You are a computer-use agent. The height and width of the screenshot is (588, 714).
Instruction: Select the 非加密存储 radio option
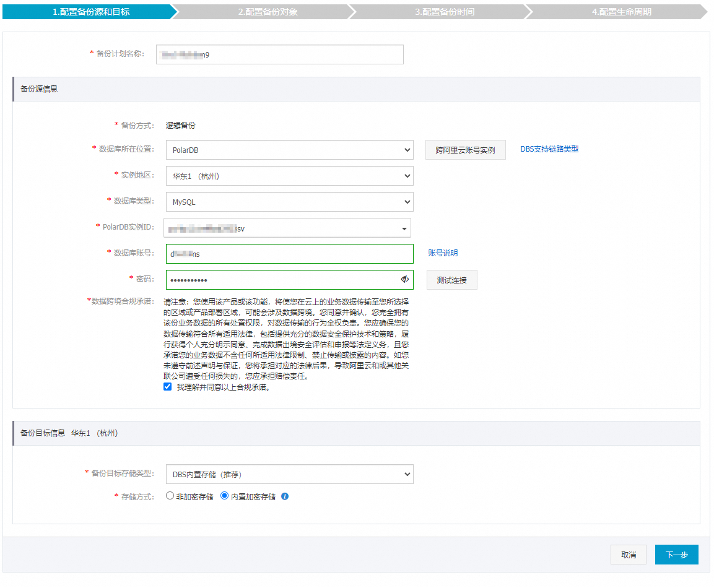[x=170, y=496]
